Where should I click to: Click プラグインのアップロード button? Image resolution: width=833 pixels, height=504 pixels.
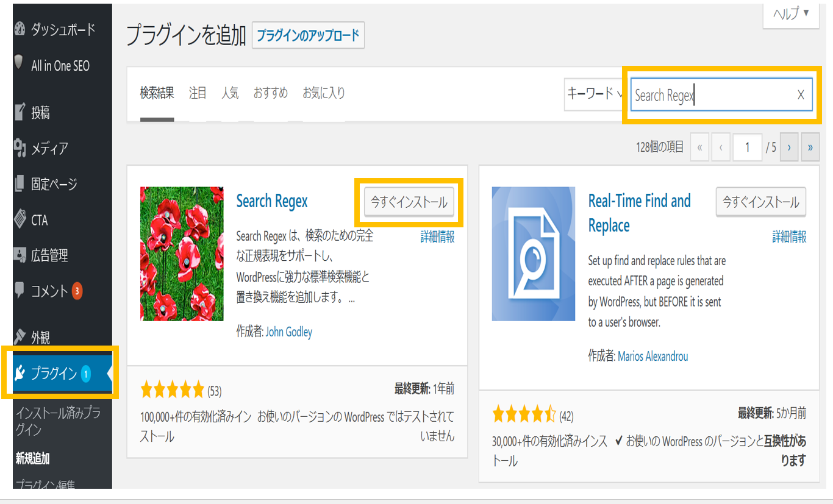click(x=308, y=35)
